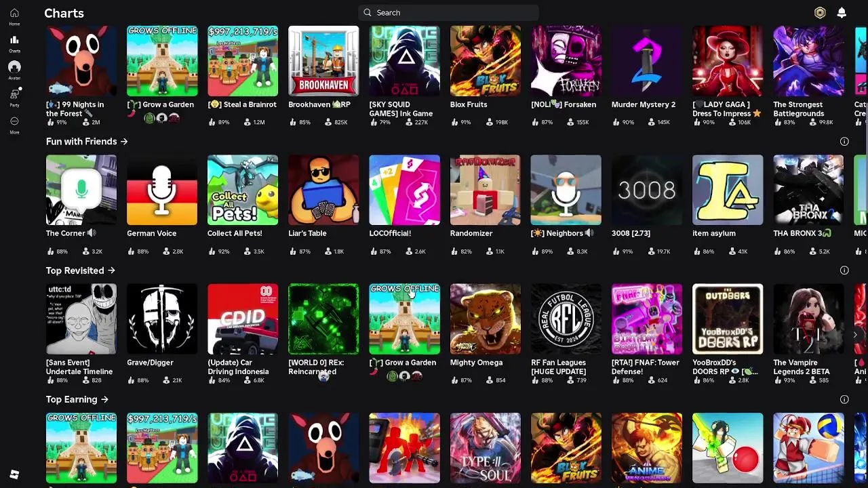Screen dimensions: 868x488
Task: Show info for Fun with Friends row
Action: click(x=844, y=142)
